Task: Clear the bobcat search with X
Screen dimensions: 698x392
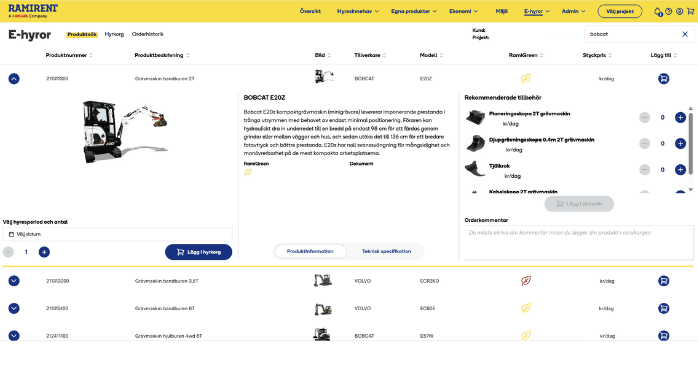Action: click(x=685, y=34)
